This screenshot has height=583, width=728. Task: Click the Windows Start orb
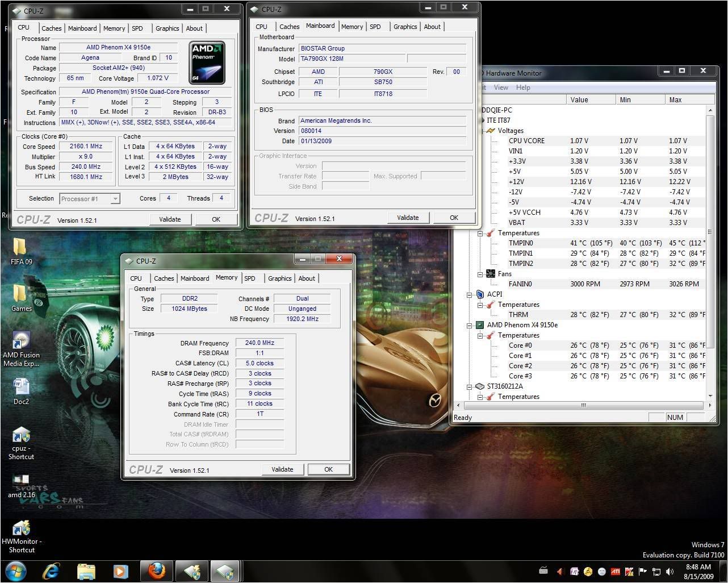(16, 570)
